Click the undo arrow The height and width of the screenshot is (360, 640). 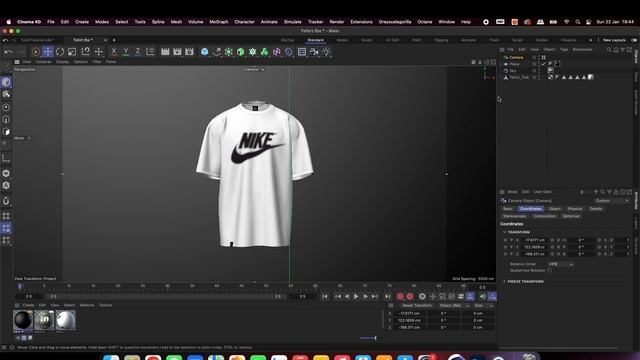pos(8,52)
